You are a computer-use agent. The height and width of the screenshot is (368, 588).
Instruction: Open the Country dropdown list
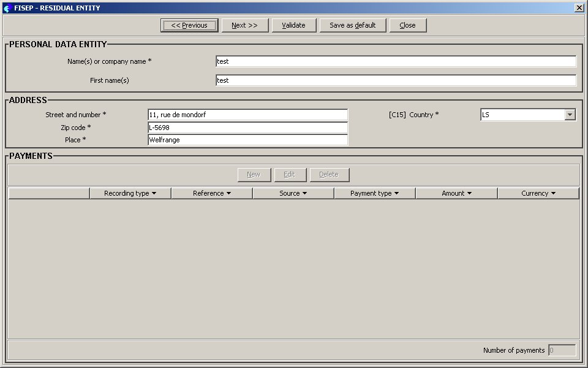point(570,115)
